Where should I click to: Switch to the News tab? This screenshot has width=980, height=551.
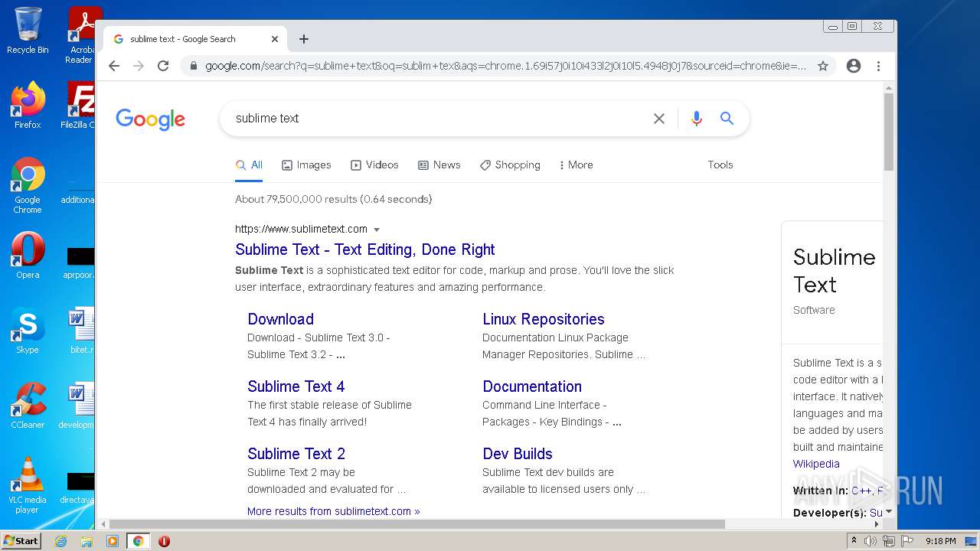[439, 165]
